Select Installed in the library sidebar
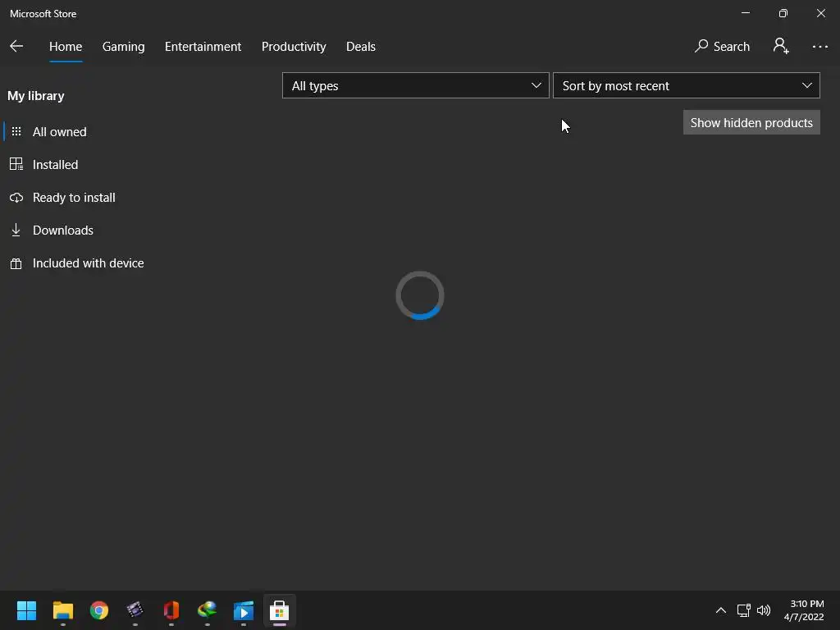The height and width of the screenshot is (630, 840). (55, 164)
